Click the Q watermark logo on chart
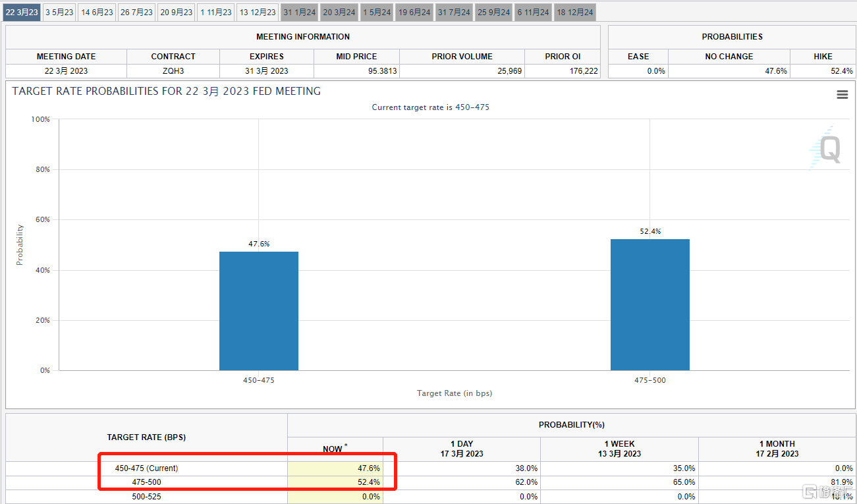 (826, 150)
